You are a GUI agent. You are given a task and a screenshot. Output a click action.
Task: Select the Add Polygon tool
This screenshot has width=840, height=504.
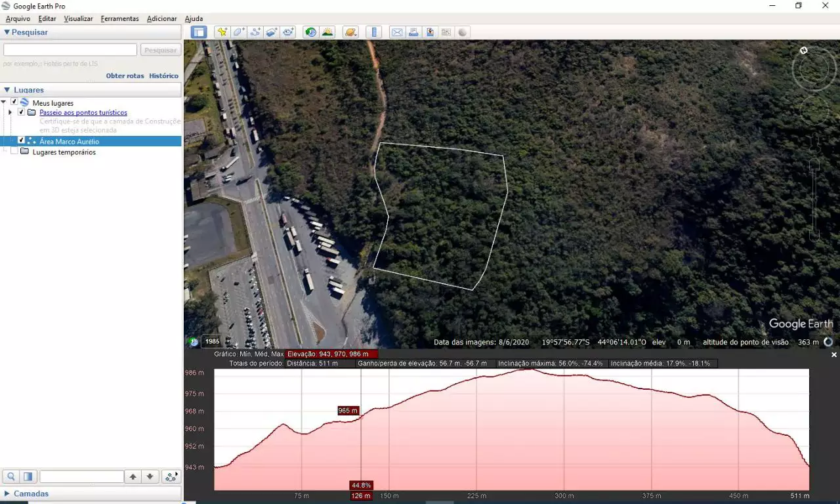pyautogui.click(x=239, y=32)
